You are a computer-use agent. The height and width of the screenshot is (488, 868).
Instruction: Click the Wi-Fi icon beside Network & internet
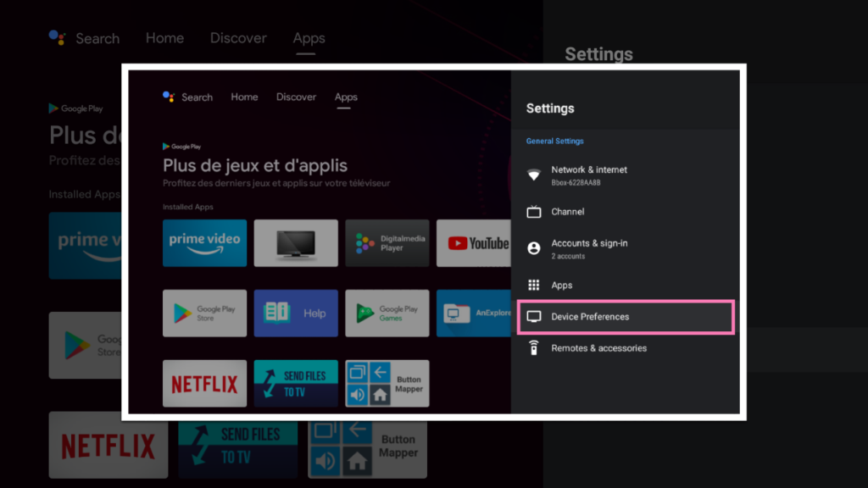tap(534, 175)
